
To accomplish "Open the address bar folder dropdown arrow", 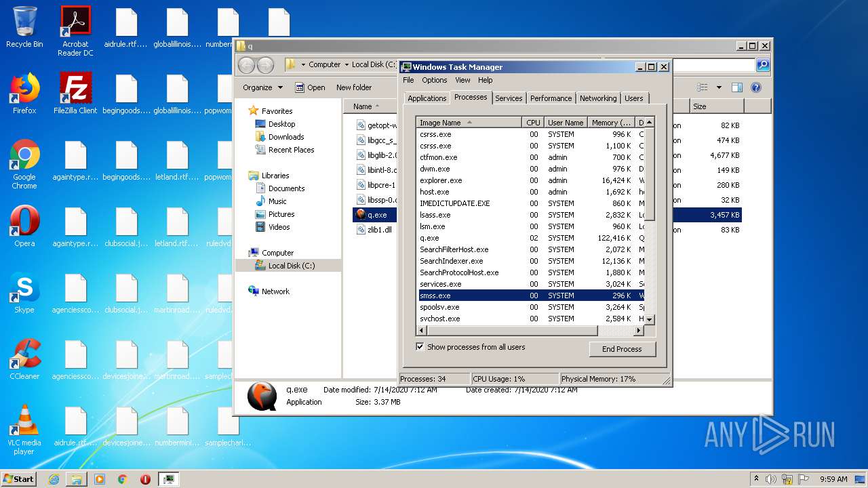I will click(303, 65).
